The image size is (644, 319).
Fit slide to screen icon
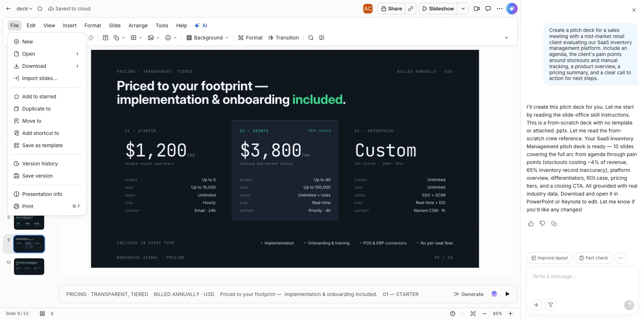tap(473, 314)
